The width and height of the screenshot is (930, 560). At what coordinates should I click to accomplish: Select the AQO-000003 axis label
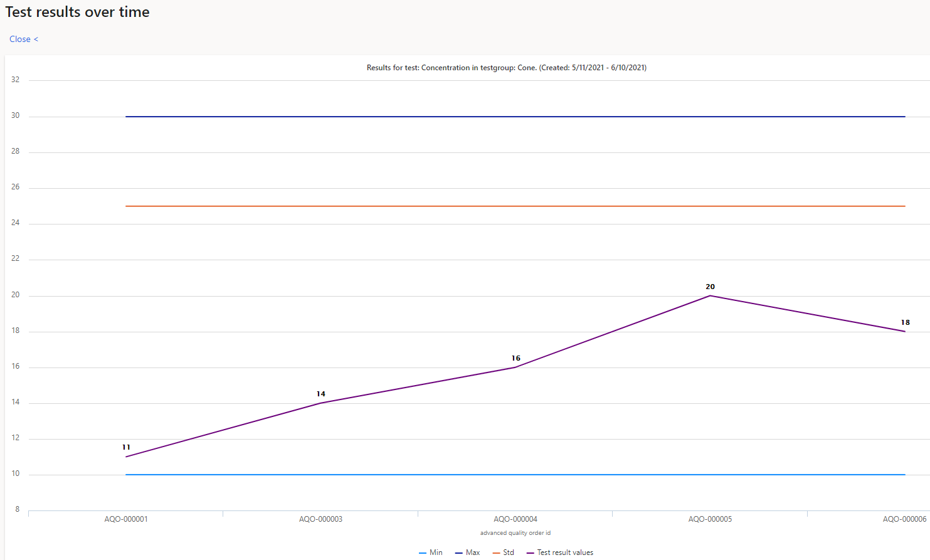point(320,519)
